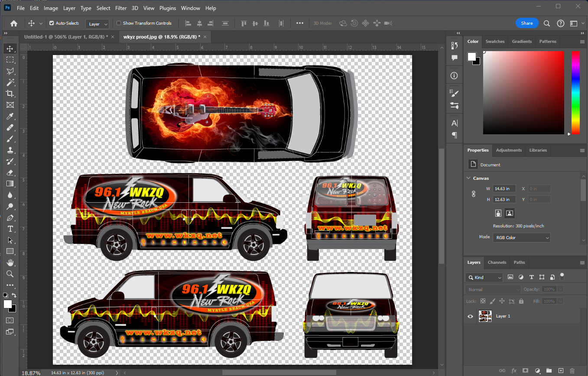Screen dimensions: 588x376
Task: Activate the Zoom tool in toolbar
Action: (10, 274)
